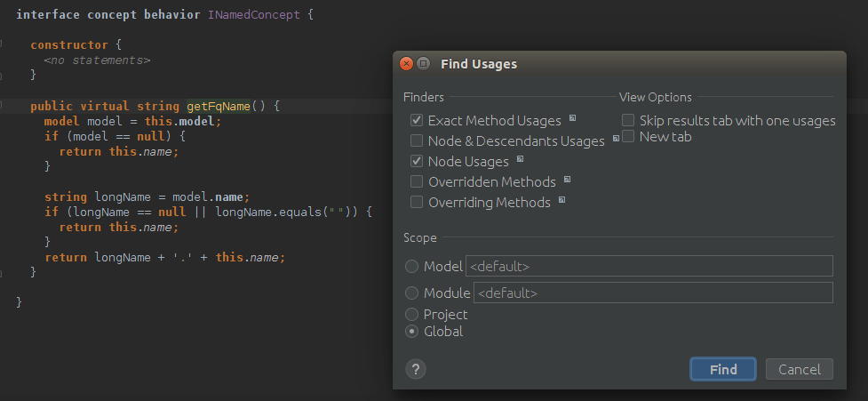Open help with the question mark icon

415,369
